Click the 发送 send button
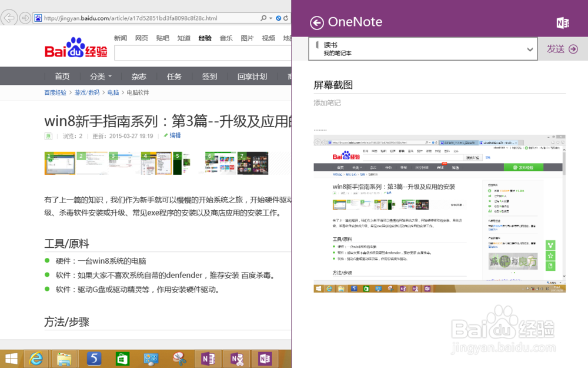Viewport: 588px width, 368px height. point(562,49)
